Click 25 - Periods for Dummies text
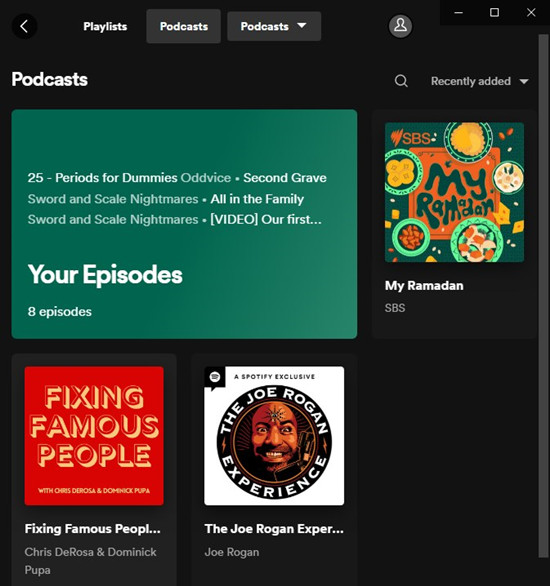Viewport: 550px width, 586px height. point(102,178)
